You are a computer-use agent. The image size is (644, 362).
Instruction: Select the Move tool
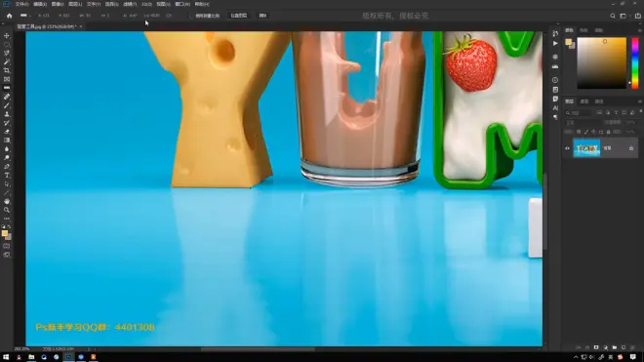7,36
